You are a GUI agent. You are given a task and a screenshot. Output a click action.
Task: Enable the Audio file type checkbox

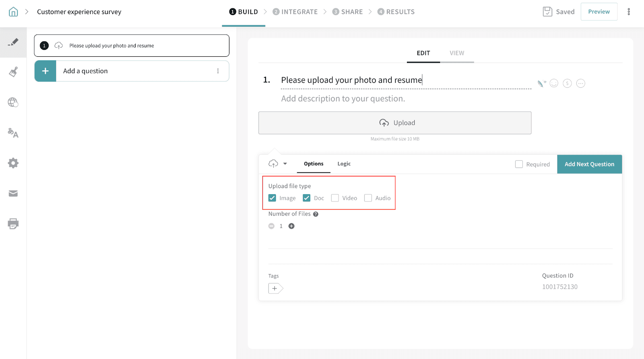coord(368,198)
